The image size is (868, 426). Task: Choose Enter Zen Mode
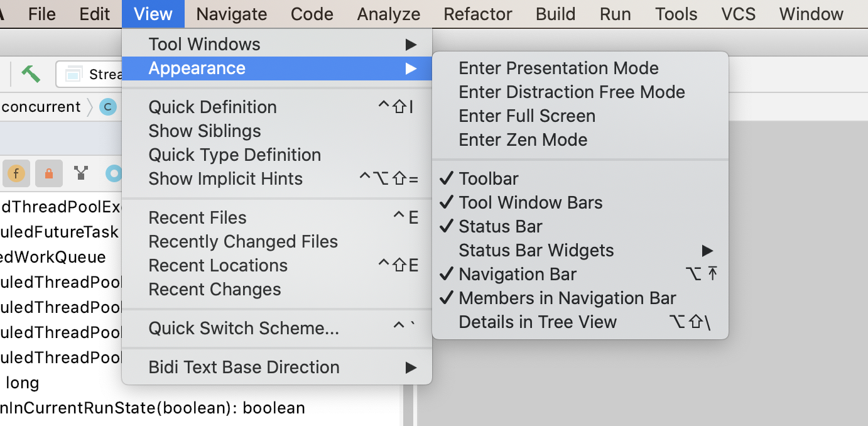(x=523, y=140)
